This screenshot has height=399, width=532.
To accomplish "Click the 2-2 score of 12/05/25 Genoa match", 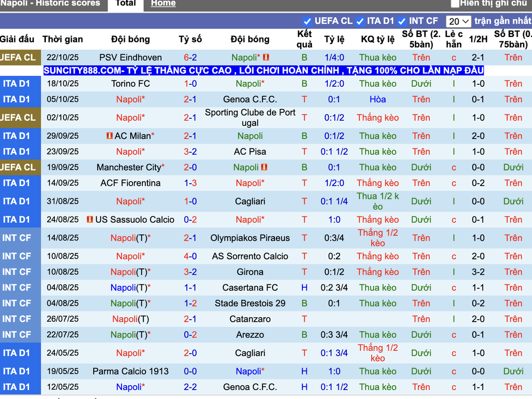I will click(x=190, y=387).
